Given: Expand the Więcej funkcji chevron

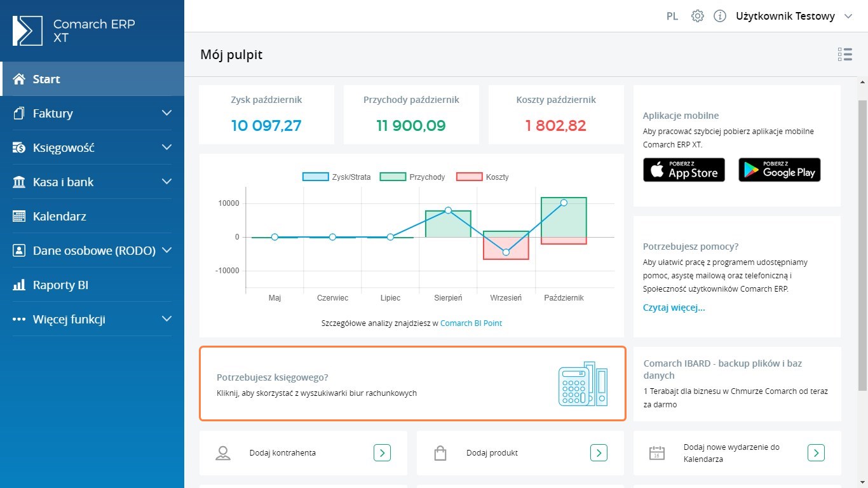Looking at the screenshot, I should [x=166, y=319].
